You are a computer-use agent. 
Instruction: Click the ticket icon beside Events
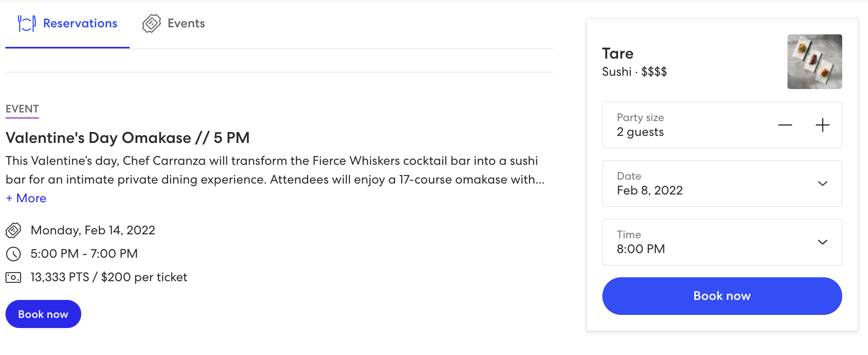pyautogui.click(x=151, y=23)
